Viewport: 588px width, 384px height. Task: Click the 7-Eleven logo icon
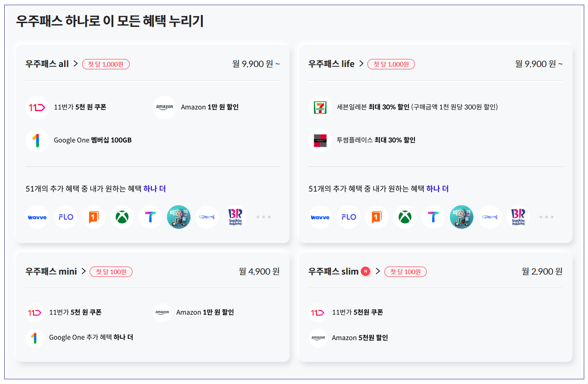pos(320,107)
